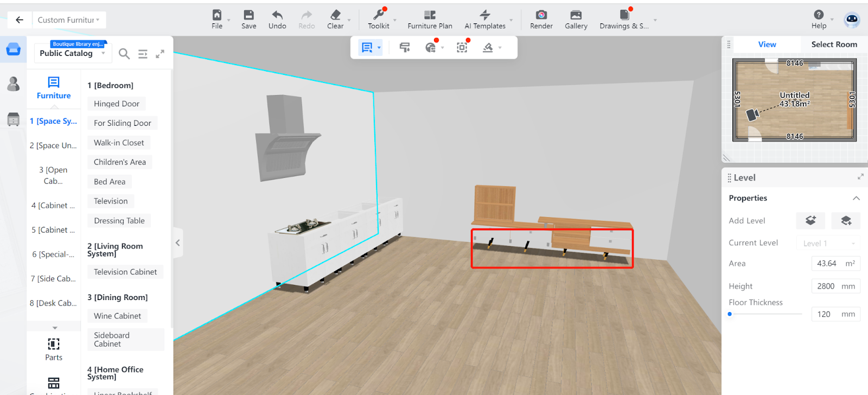Switch to the Select Room tab
The width and height of the screenshot is (868, 395).
pos(834,44)
